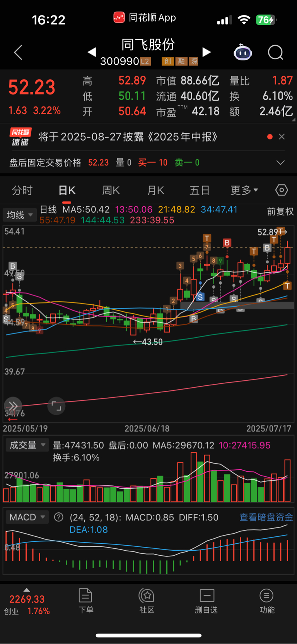The image size is (297, 644).
Task: Switch to 五日 tab
Action: [200, 190]
